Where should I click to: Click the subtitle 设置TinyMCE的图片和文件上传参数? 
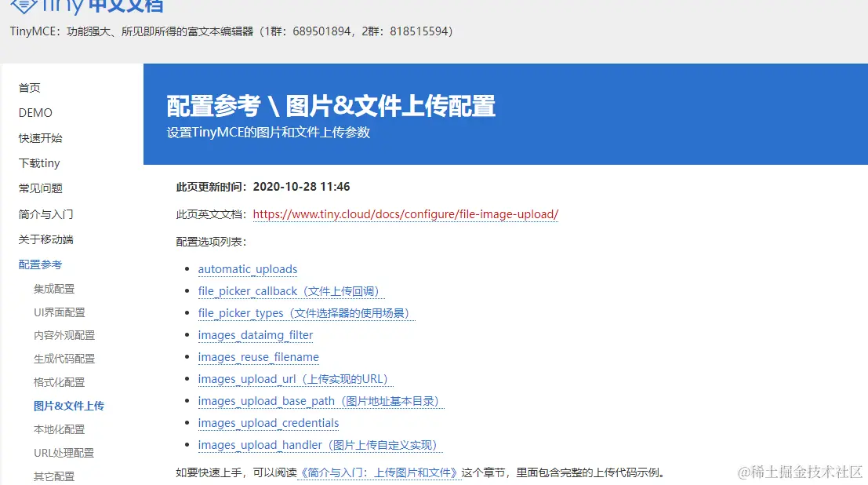tap(268, 133)
